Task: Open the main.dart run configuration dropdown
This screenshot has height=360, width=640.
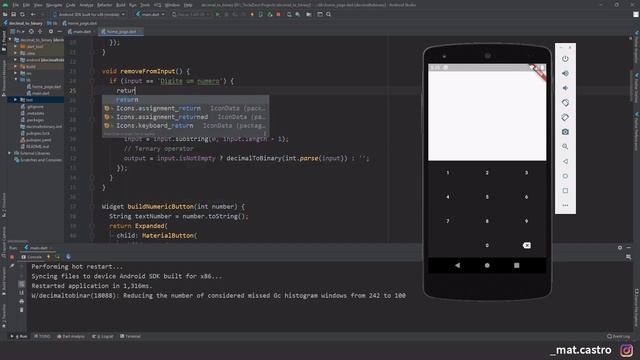Action: coord(150,14)
